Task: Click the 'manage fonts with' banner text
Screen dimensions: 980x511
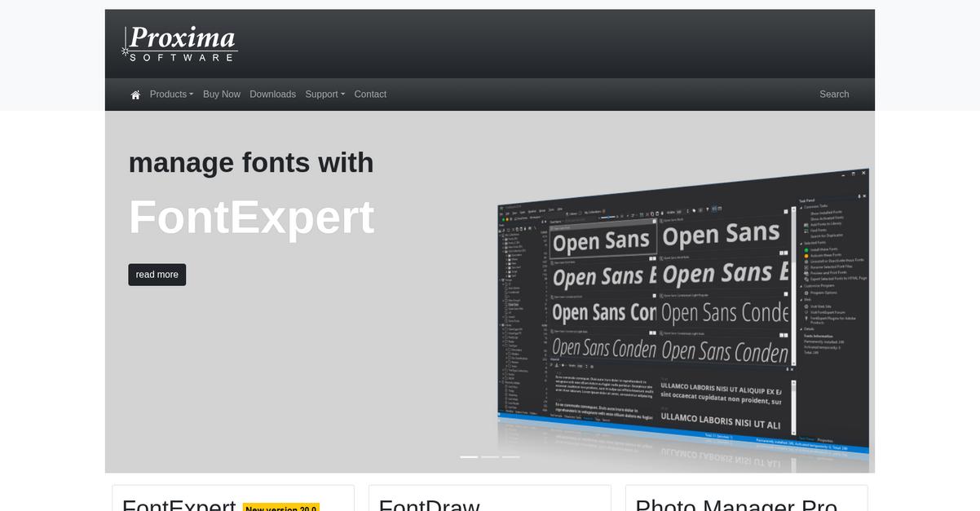Action: (251, 162)
